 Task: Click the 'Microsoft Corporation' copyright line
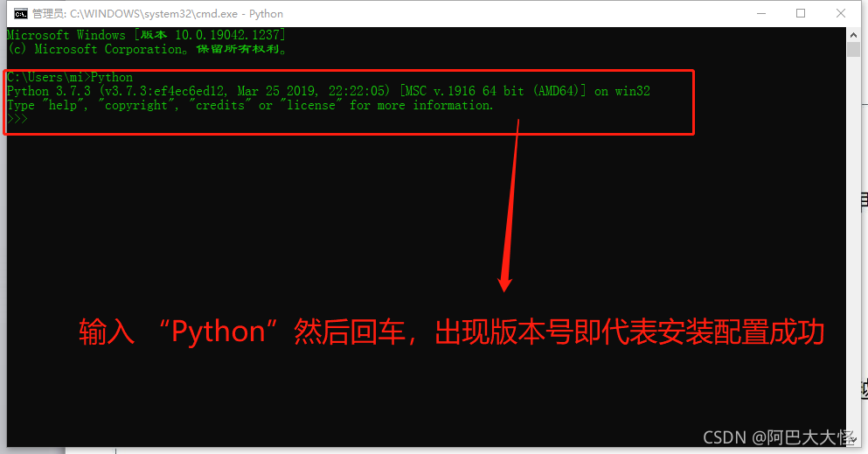point(147,49)
